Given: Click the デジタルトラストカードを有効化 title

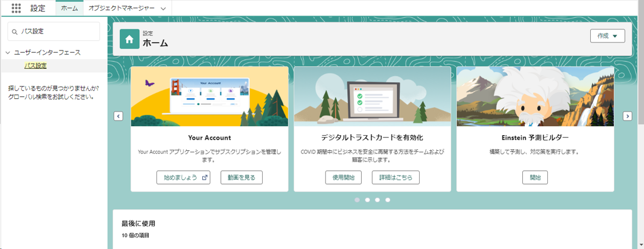Looking at the screenshot, I should coord(372,138).
